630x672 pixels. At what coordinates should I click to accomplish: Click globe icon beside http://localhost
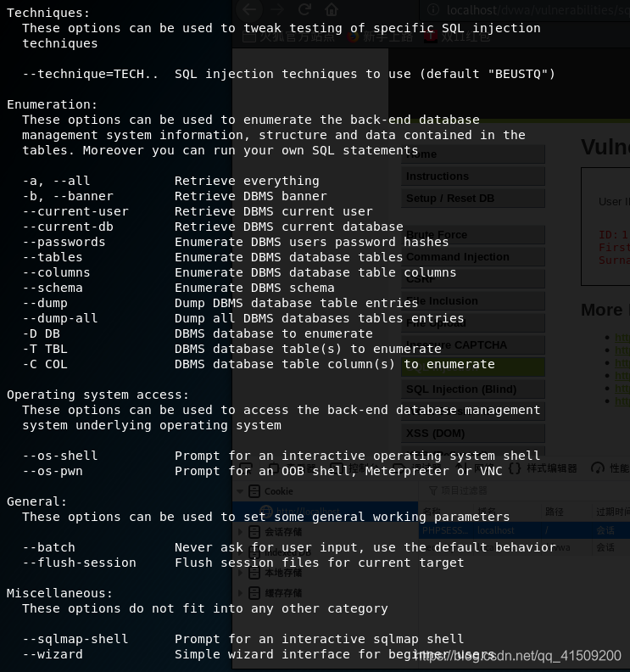[267, 512]
